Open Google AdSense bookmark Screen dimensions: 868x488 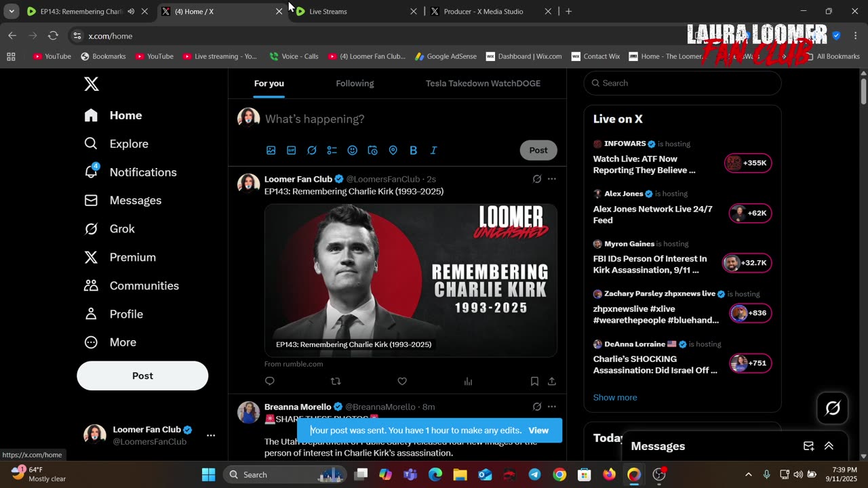pyautogui.click(x=446, y=56)
